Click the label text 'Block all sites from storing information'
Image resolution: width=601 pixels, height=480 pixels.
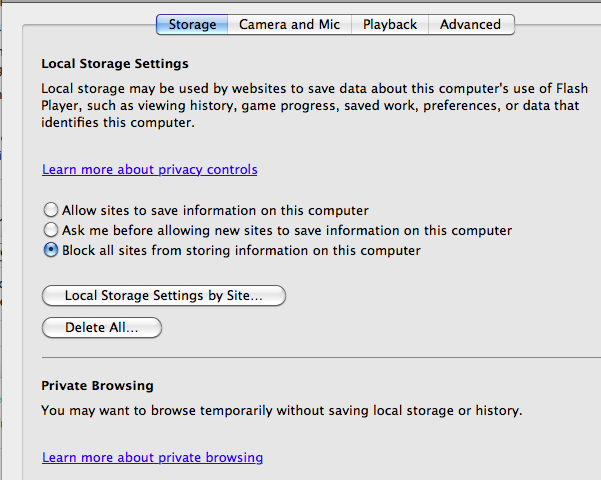click(241, 251)
